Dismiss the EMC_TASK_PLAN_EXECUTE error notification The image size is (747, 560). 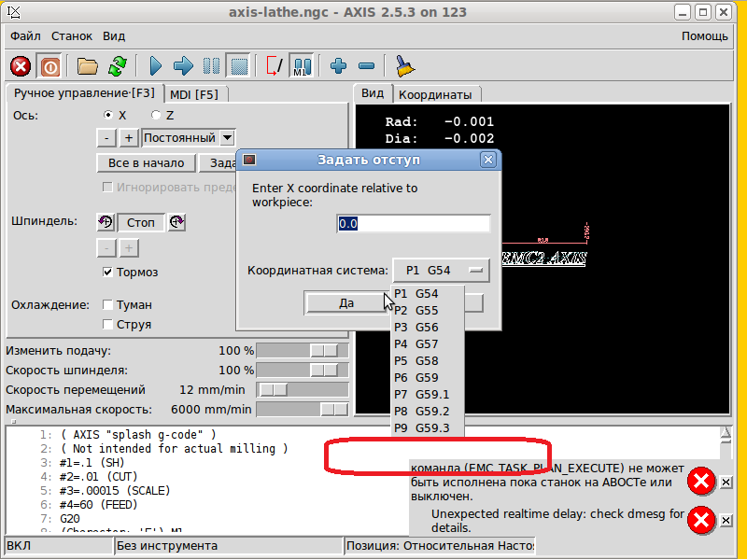pyautogui.click(x=726, y=483)
